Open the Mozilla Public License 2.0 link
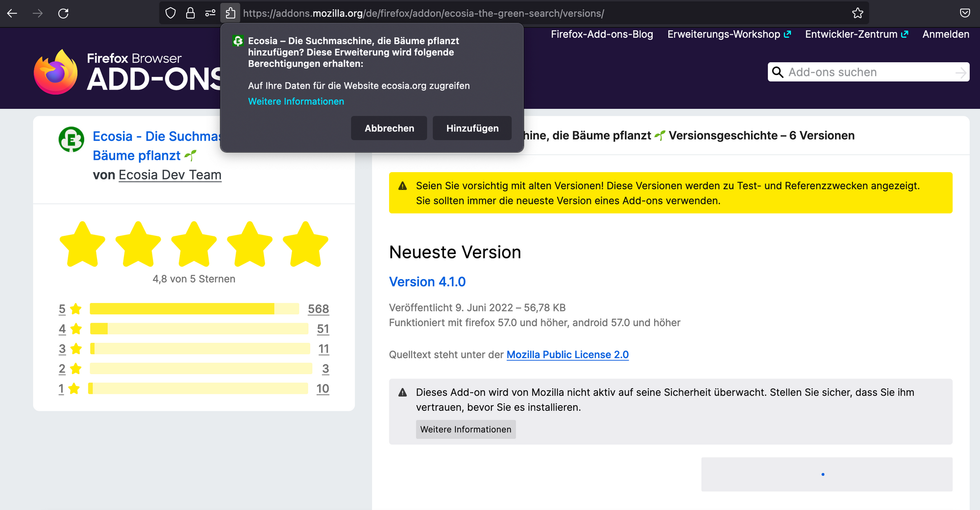 pos(567,355)
